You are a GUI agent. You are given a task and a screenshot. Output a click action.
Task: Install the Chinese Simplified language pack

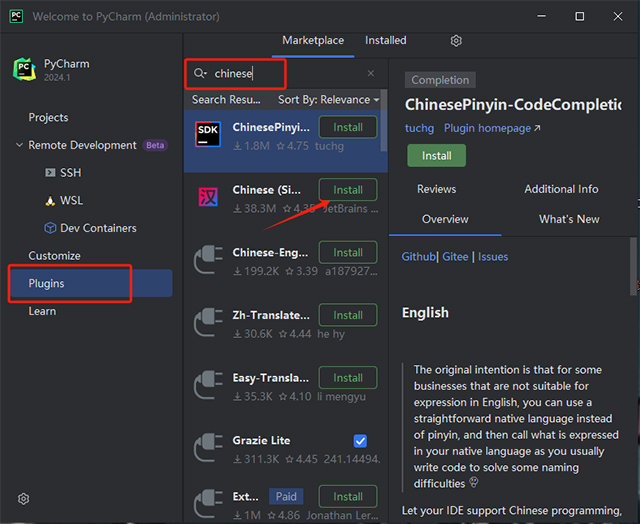coord(347,190)
